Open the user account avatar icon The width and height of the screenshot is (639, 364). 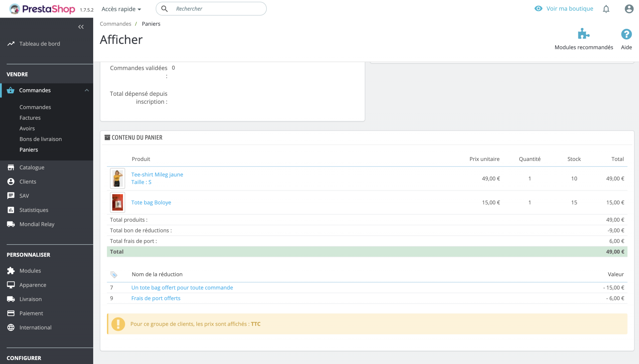629,9
